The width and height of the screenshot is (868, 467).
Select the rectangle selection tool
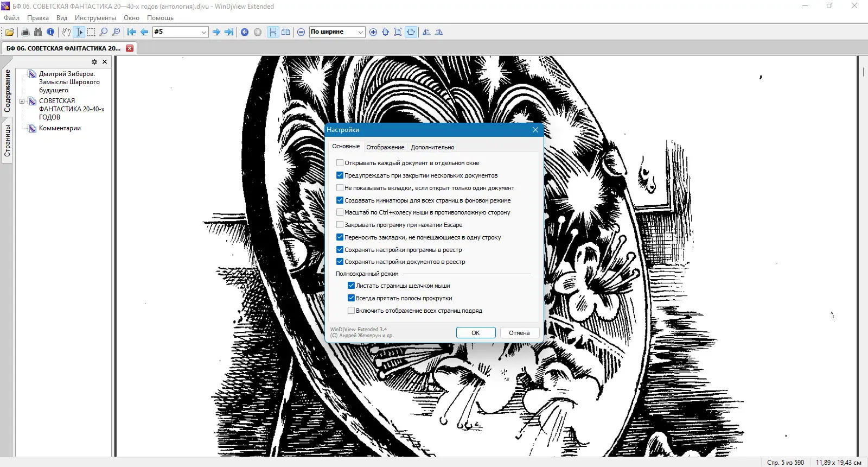pos(91,32)
